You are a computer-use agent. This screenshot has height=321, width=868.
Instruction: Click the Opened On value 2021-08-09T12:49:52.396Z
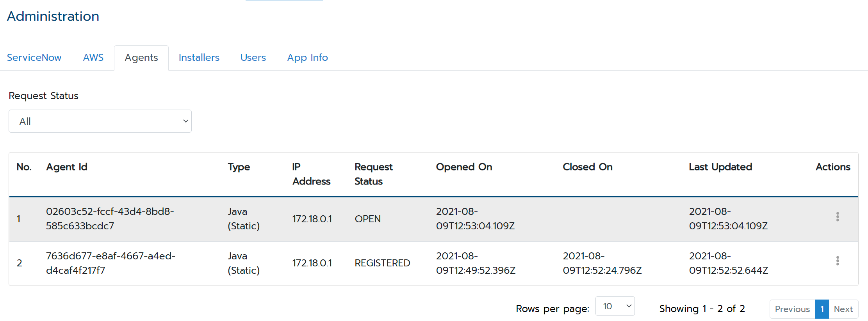[x=476, y=263]
